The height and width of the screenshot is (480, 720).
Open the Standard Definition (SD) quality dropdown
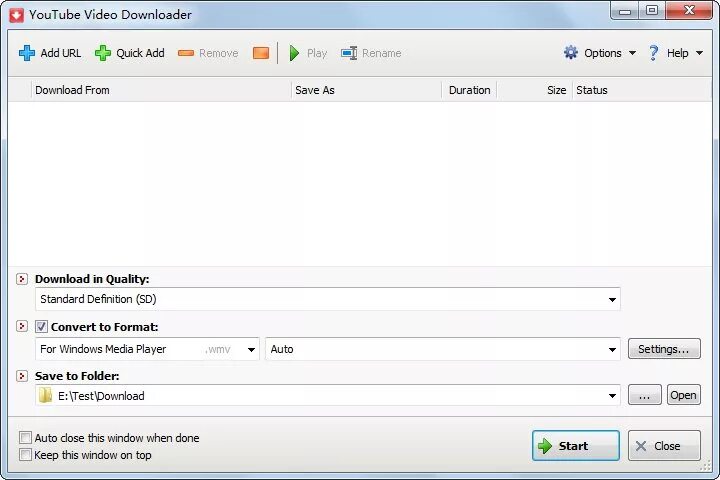pos(328,299)
